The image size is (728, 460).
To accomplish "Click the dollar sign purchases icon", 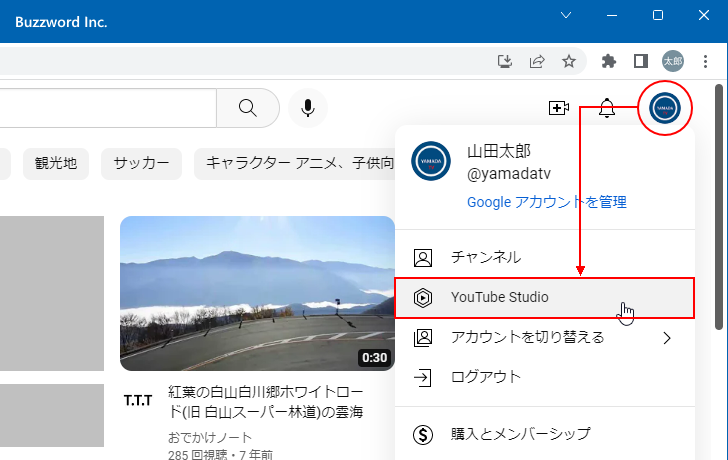I will click(423, 435).
